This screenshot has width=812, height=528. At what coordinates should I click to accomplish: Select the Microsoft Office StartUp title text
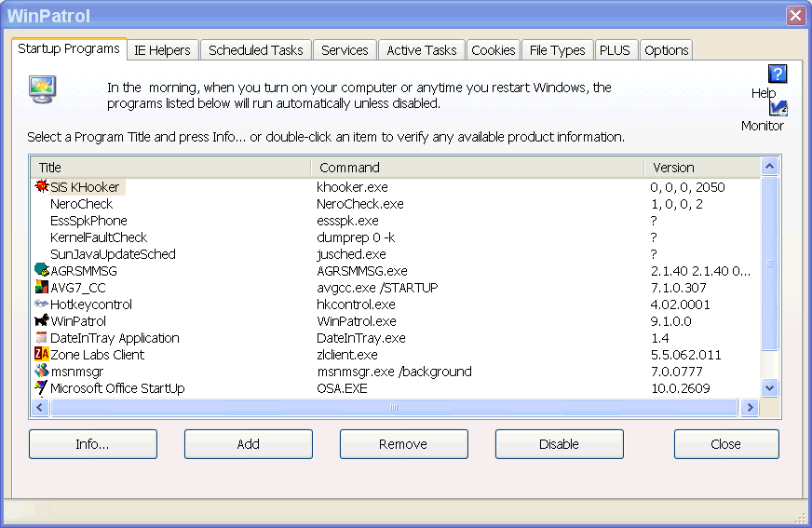pyautogui.click(x=117, y=388)
